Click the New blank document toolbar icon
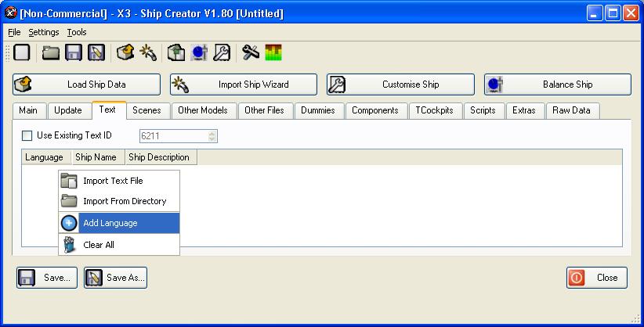The width and height of the screenshot is (644, 327). (22, 53)
